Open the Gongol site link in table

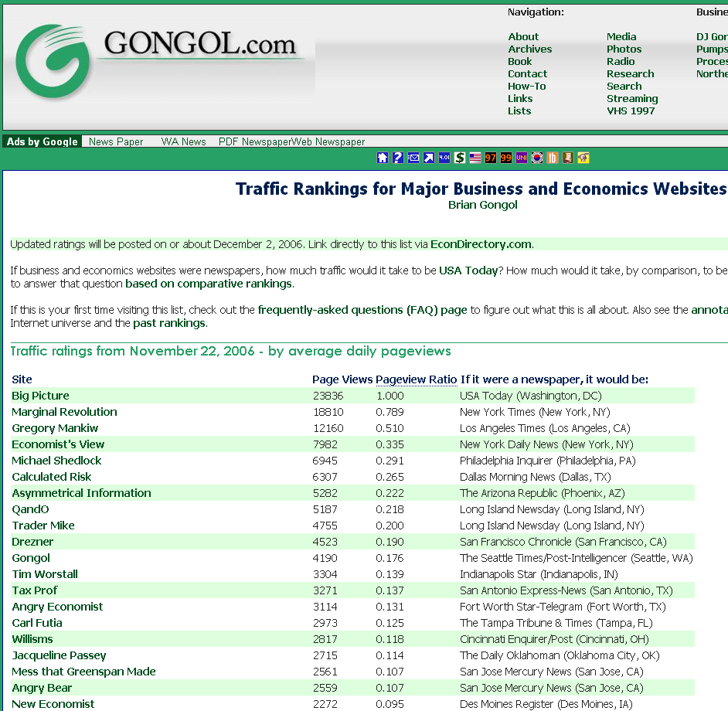[31, 558]
